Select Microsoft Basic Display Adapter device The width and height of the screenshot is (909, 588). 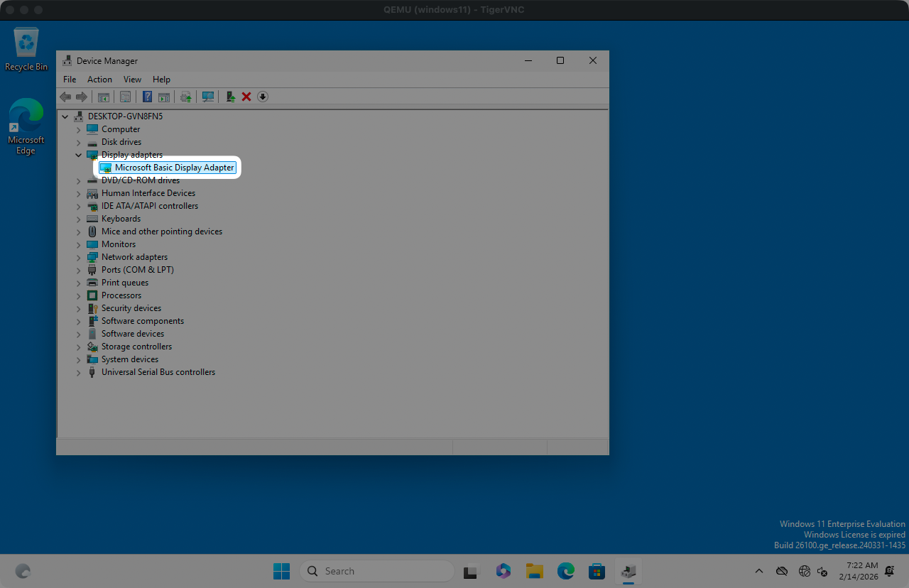click(174, 168)
